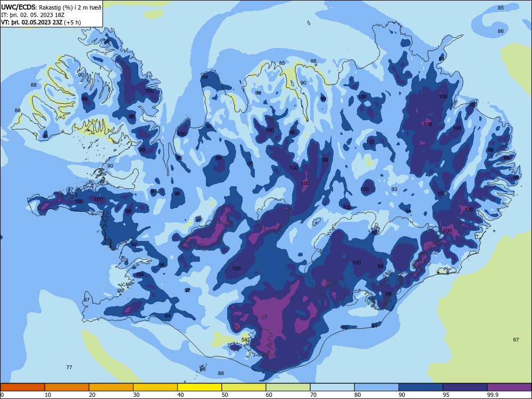The height and width of the screenshot is (399, 532).
Task: Click the '(+5 h)' forecast offset text
Action: 72,22
